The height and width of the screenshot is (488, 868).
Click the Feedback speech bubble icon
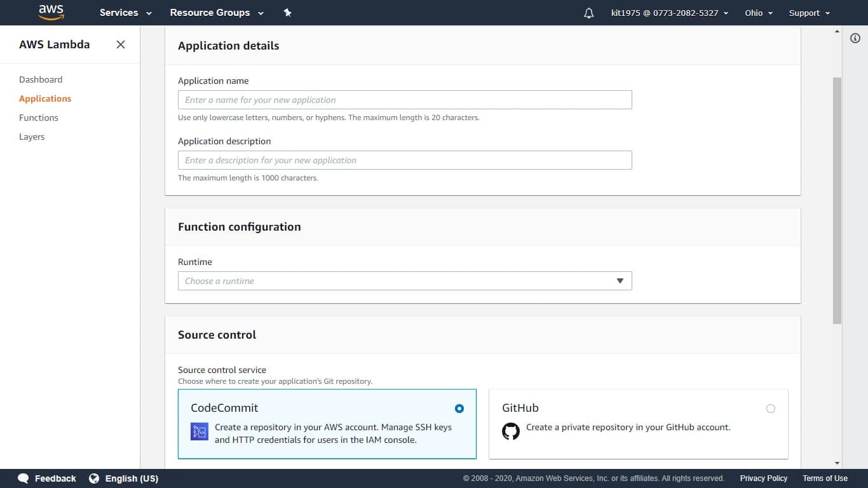point(24,478)
